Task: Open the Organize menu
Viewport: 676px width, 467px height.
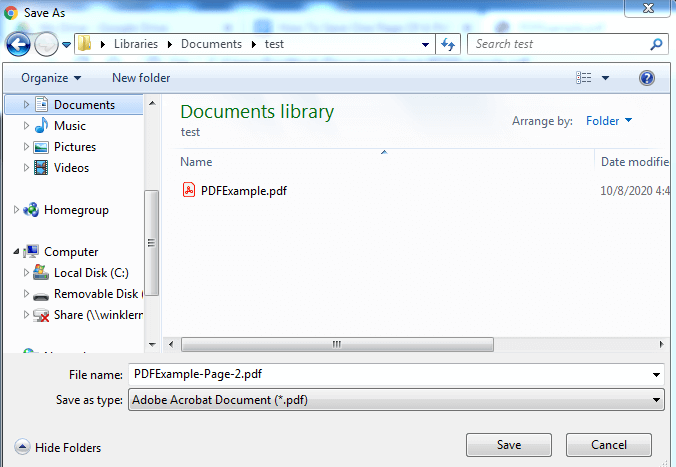Action: click(x=51, y=78)
